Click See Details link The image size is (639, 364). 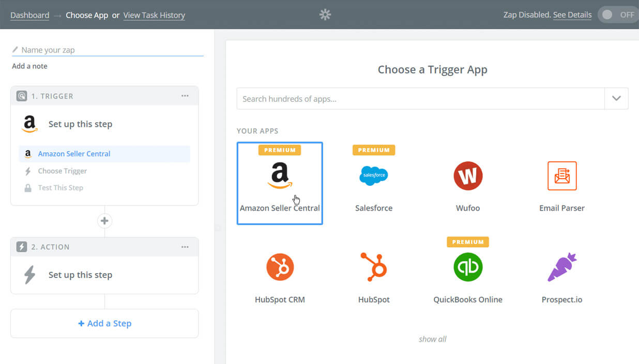tap(572, 15)
